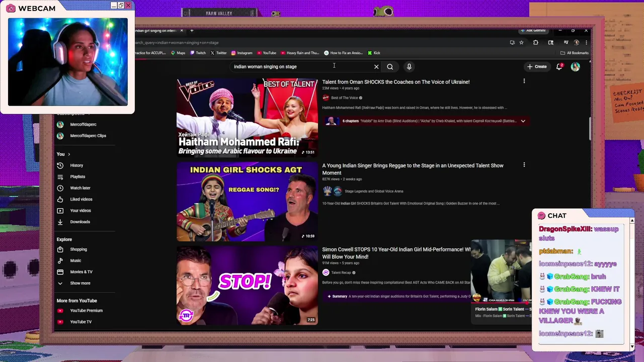Click Summary on Simon Cowell video
The width and height of the screenshot is (644, 362).
click(340, 296)
